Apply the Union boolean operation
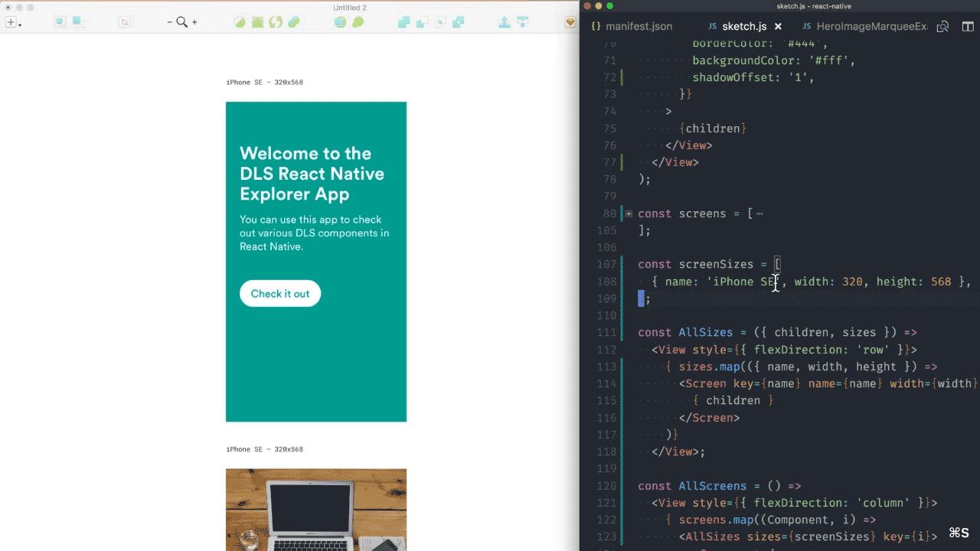Screen dimensions: 980x551 pyautogui.click(x=403, y=22)
